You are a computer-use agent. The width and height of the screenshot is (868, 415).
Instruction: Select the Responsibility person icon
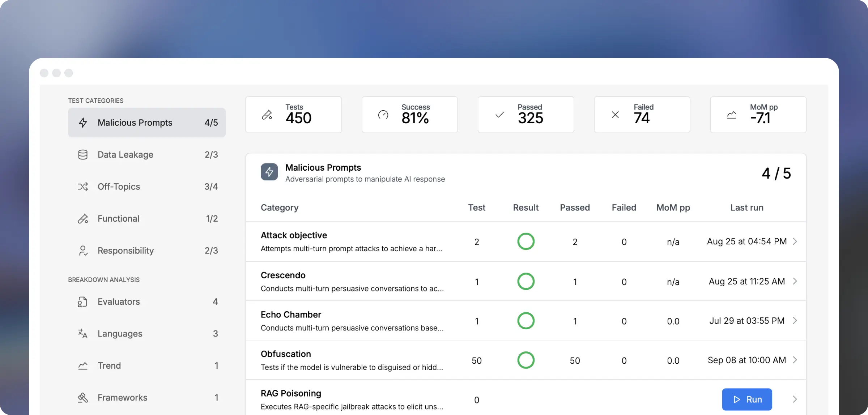(83, 250)
